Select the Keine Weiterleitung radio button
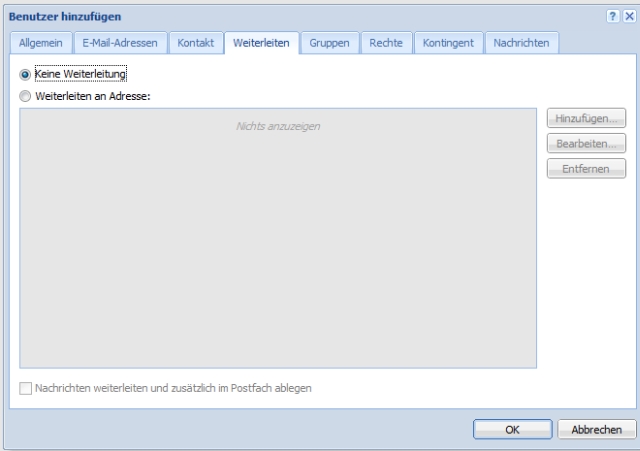This screenshot has height=451, width=640. pos(25,75)
